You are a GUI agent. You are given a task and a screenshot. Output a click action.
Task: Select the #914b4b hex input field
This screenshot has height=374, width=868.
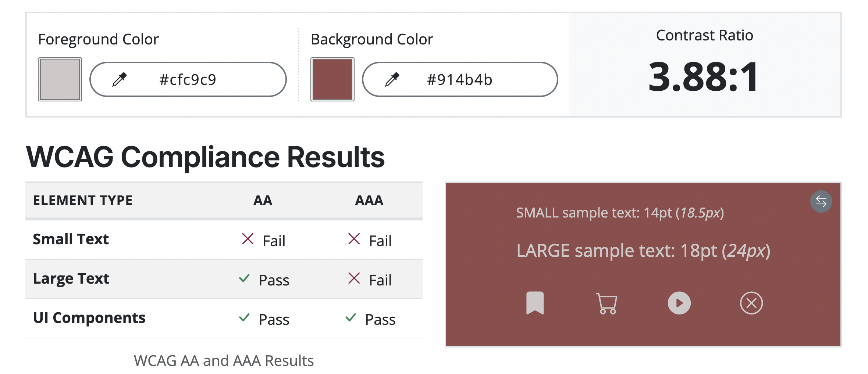click(x=460, y=79)
